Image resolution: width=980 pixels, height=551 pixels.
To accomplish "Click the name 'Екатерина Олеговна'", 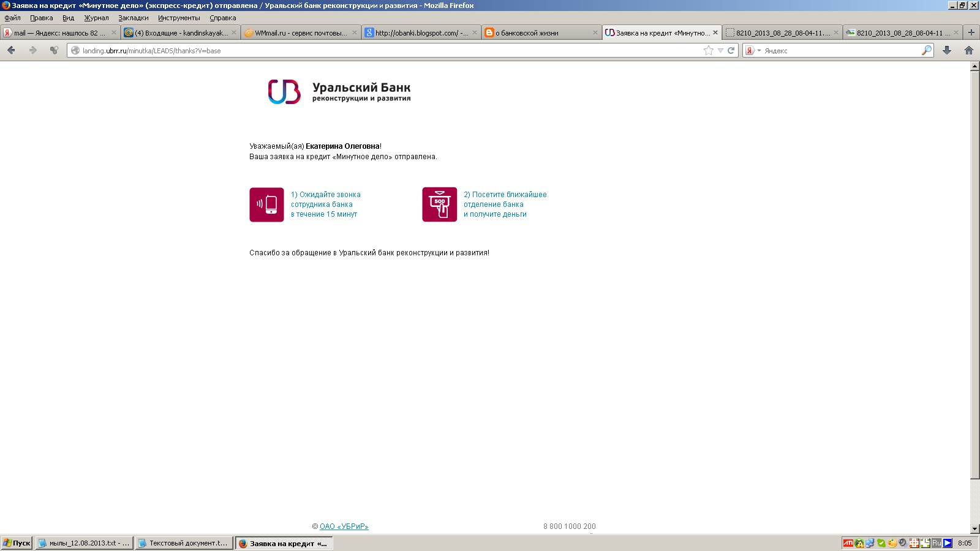I will pyautogui.click(x=342, y=146).
